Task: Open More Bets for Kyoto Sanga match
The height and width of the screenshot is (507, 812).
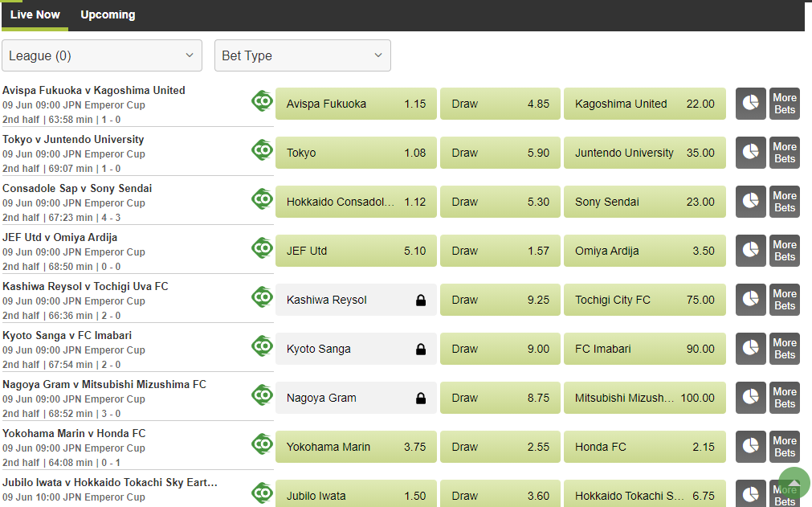Action: coord(785,349)
